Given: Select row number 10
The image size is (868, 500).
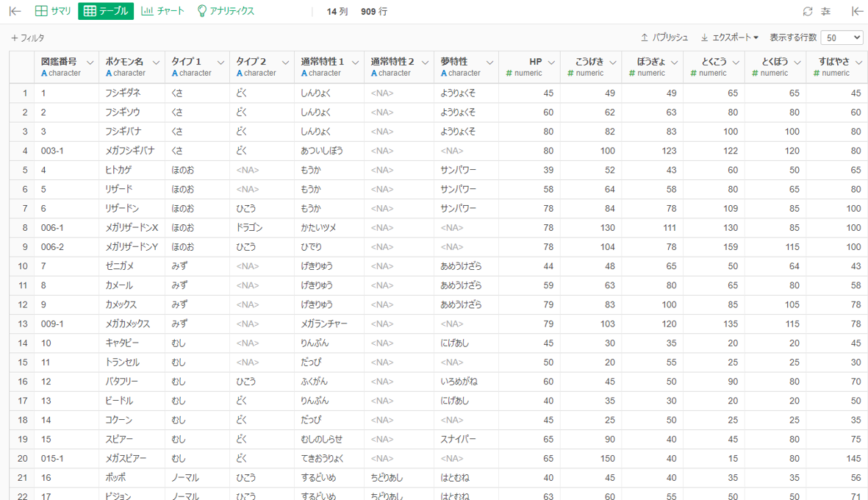Looking at the screenshot, I should coord(23,265).
